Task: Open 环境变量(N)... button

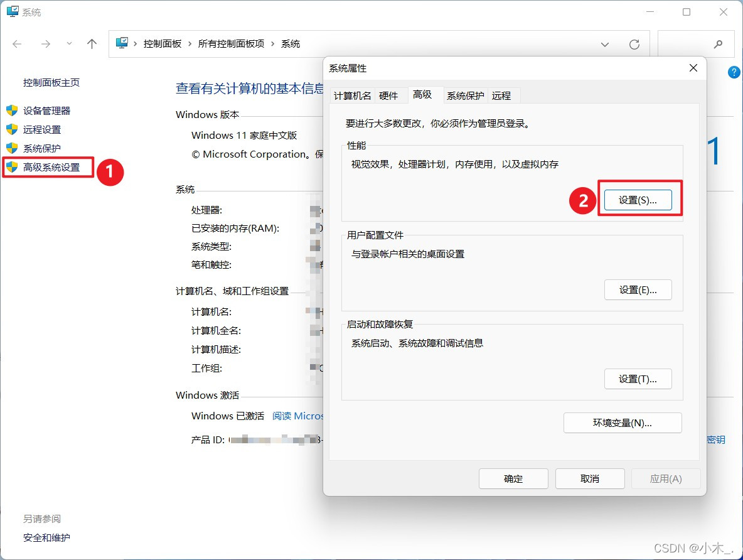Action: [x=623, y=423]
